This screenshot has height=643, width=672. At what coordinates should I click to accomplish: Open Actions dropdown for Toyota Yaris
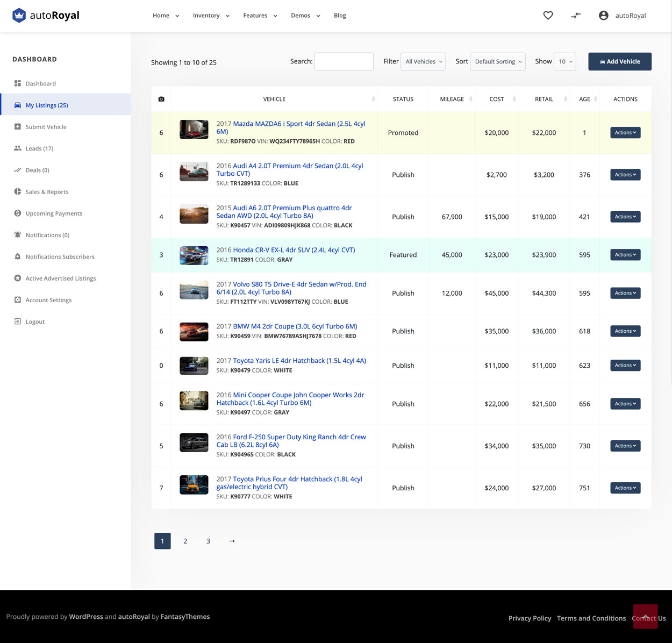[x=625, y=365]
